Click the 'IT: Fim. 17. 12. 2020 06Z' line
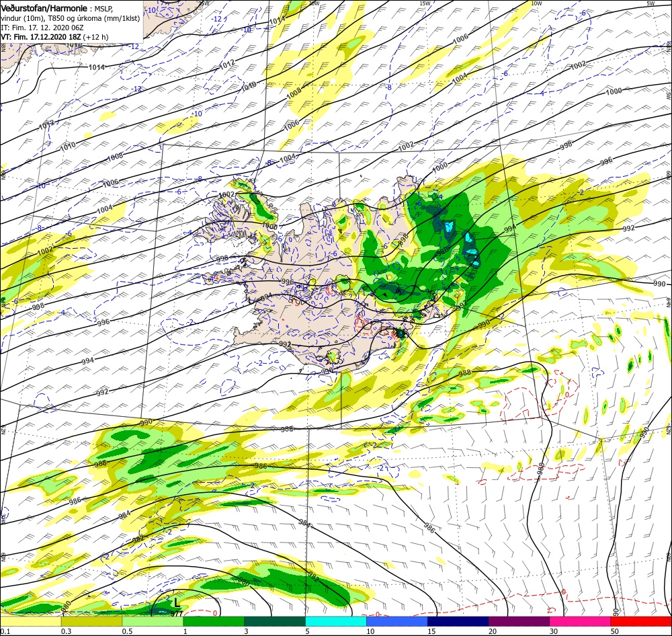The width and height of the screenshot is (672, 636). click(42, 28)
